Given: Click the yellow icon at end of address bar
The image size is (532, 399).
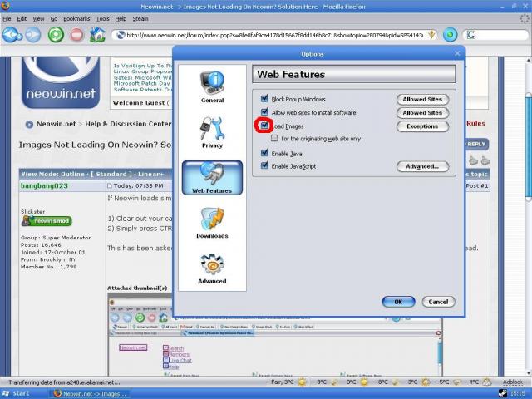Looking at the screenshot, I should [431, 34].
